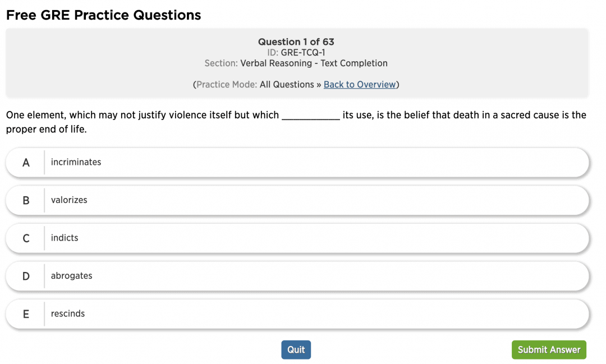This screenshot has width=606, height=364.
Task: Click the letter badge A
Action: pos(25,162)
